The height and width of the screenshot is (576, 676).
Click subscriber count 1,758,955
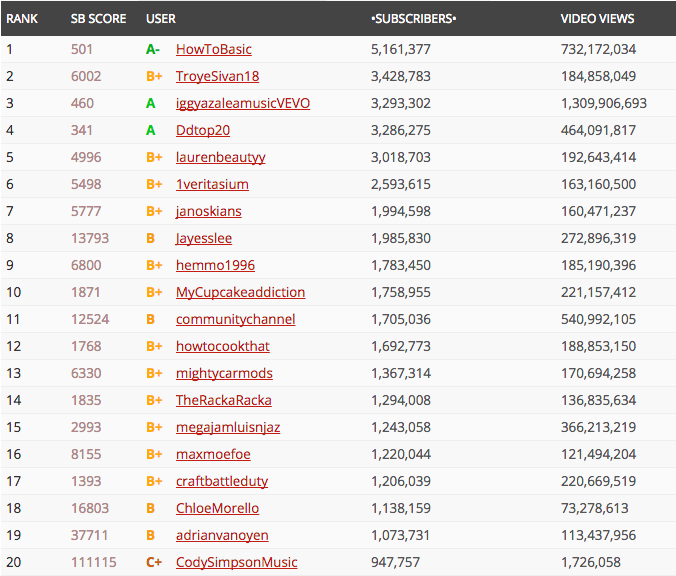pos(401,292)
